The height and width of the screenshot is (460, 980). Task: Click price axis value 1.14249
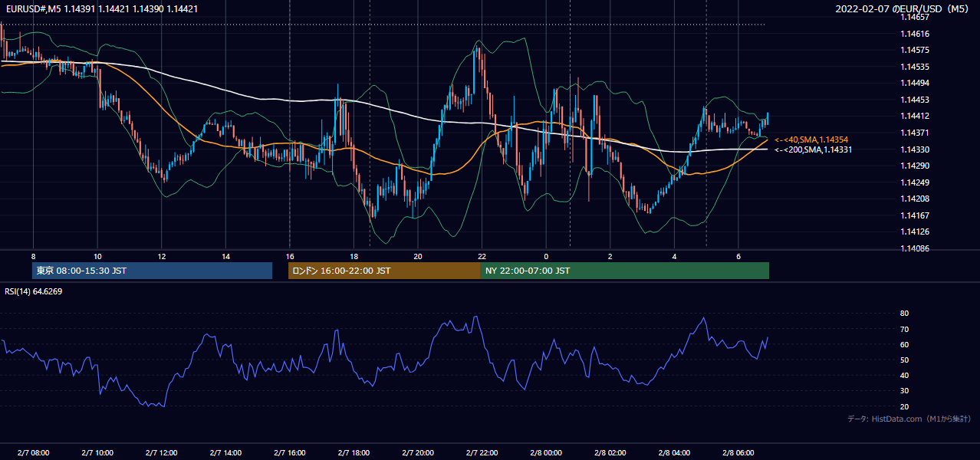(914, 182)
